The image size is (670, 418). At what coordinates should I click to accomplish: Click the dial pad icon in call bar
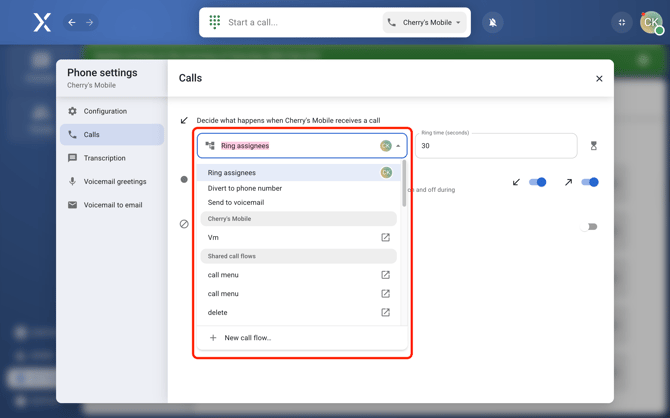[215, 22]
